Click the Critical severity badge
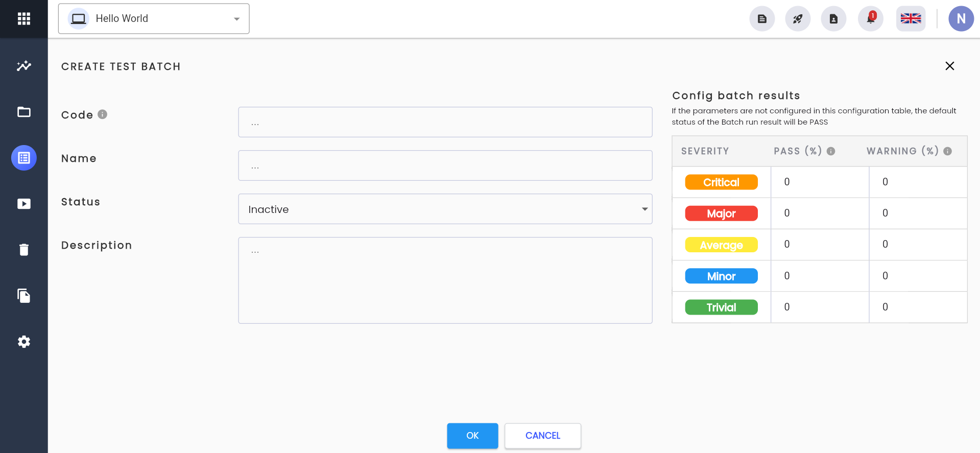Screen dimensions: 980x453 click(x=721, y=182)
